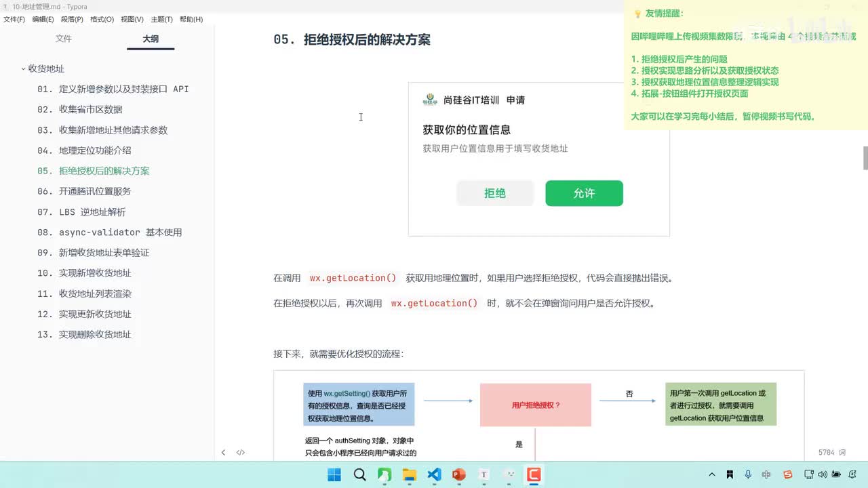Jump to 07. LBS 逆地址解析
Image resolution: width=868 pixels, height=488 pixels.
click(82, 211)
